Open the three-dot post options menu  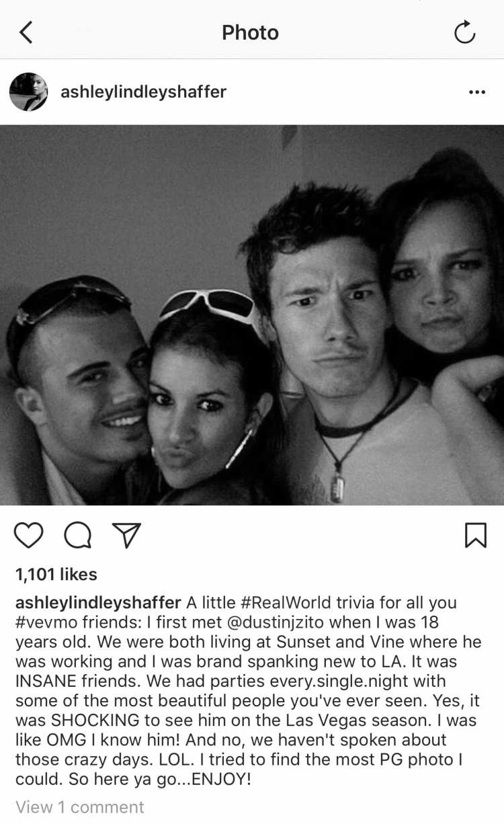click(x=476, y=92)
